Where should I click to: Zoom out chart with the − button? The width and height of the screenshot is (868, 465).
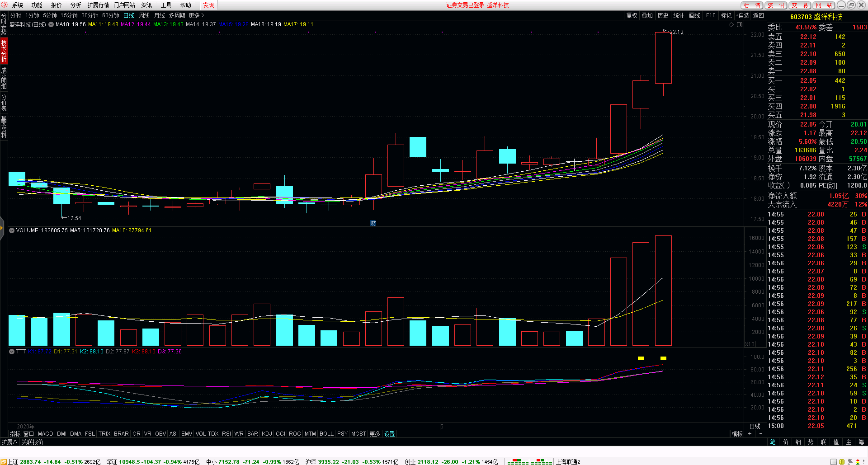[x=761, y=434]
